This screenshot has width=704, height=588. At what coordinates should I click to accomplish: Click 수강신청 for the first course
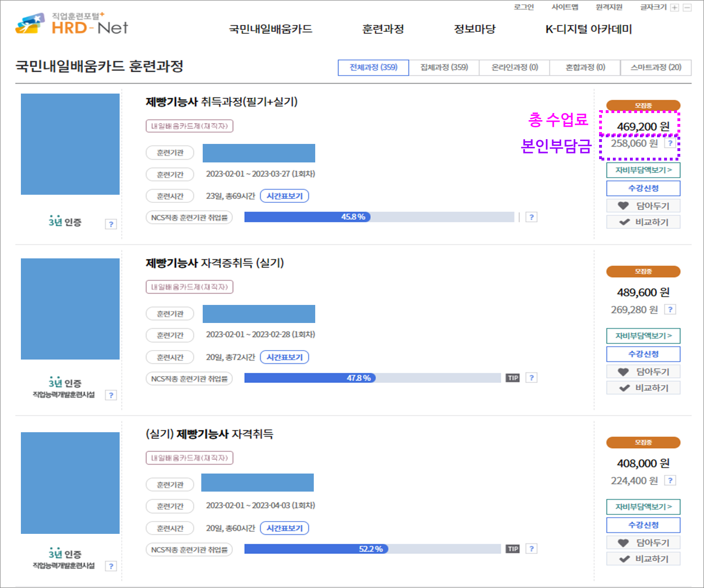[643, 188]
